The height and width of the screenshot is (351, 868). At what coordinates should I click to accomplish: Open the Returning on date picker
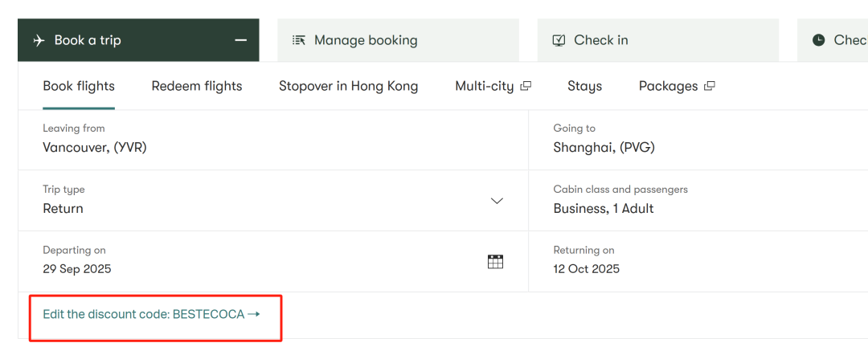point(691,262)
